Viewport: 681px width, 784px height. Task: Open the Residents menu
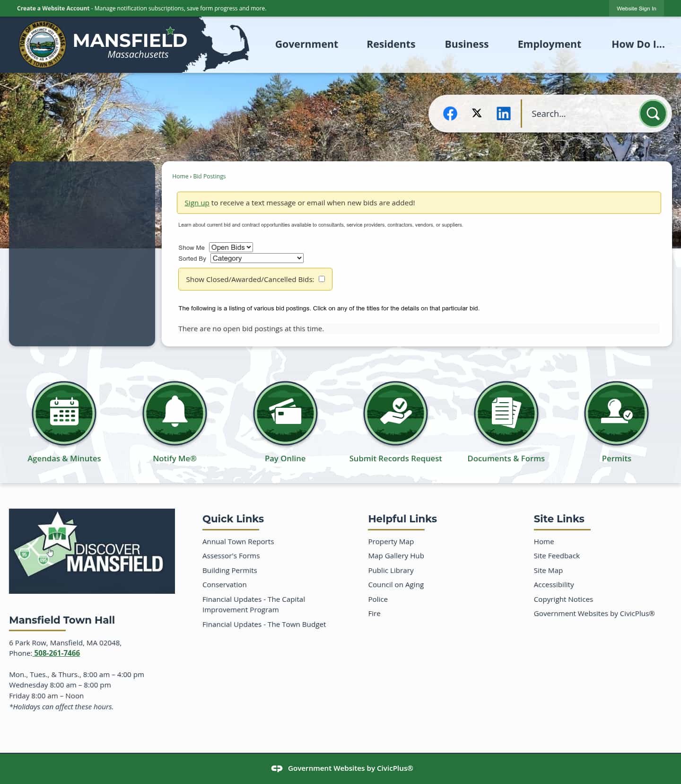pos(391,44)
